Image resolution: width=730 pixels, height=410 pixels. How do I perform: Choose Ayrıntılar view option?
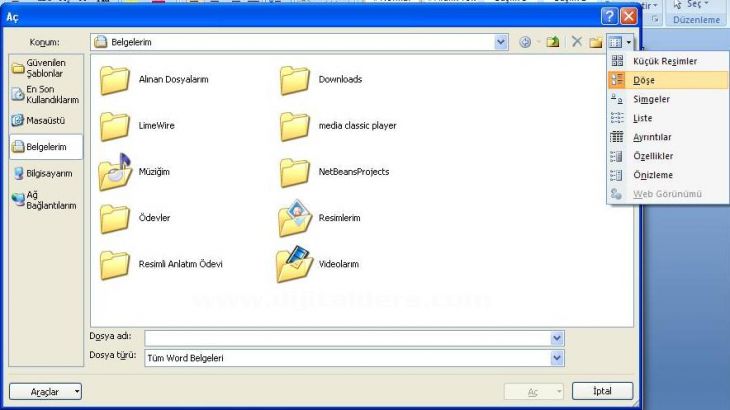[668, 137]
